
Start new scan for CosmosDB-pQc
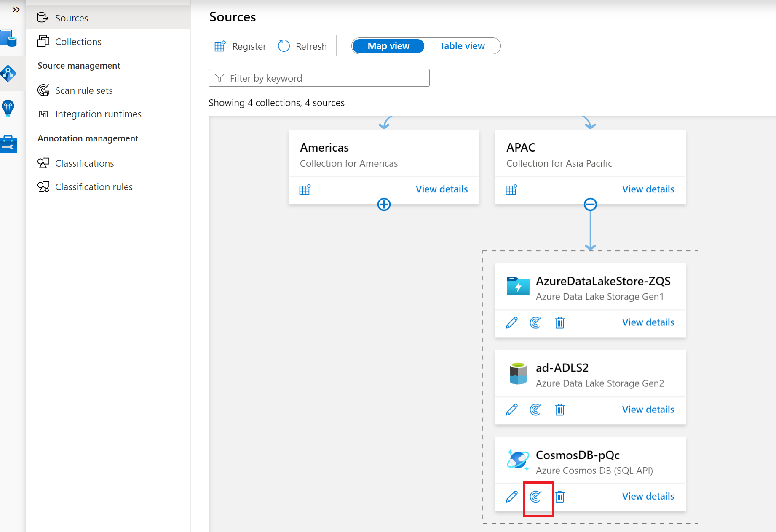(x=535, y=497)
